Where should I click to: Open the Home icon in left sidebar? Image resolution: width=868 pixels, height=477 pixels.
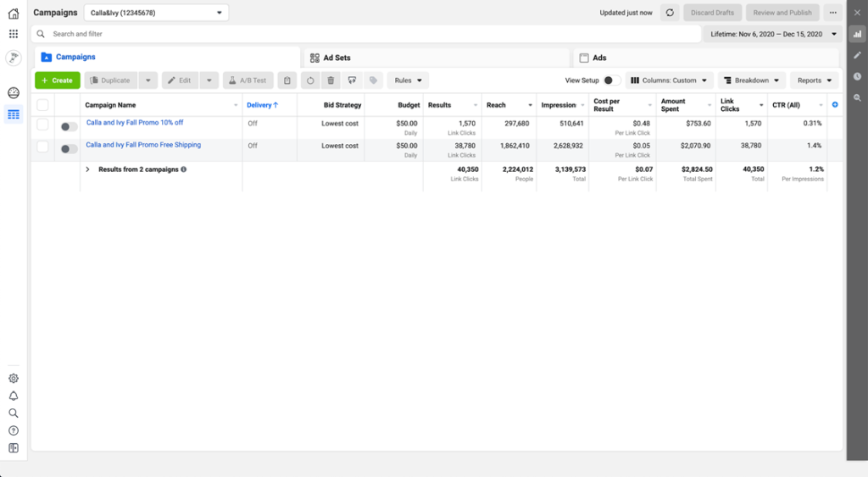click(x=14, y=14)
